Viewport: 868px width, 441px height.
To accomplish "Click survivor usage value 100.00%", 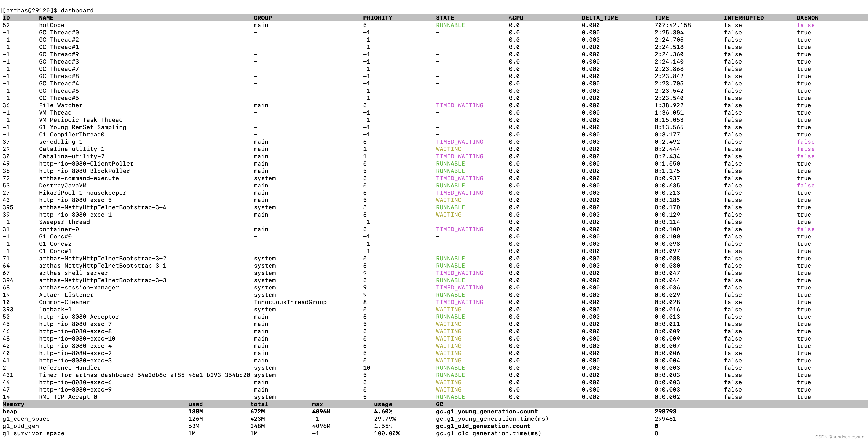I will 387,433.
